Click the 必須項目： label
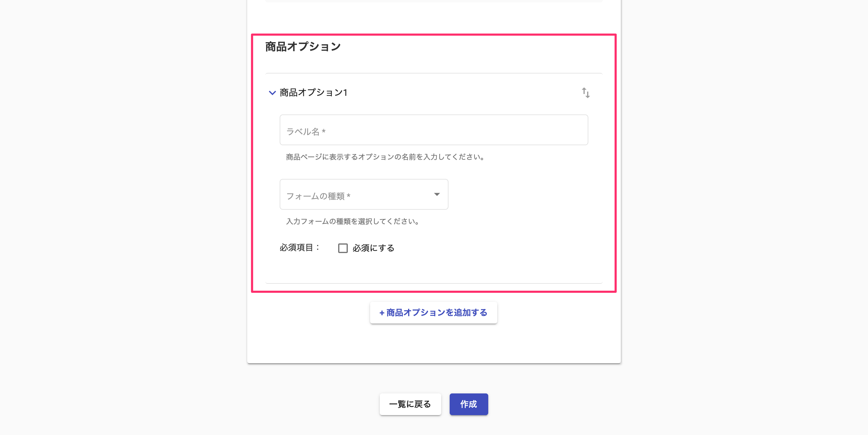868x435 pixels. tap(300, 248)
